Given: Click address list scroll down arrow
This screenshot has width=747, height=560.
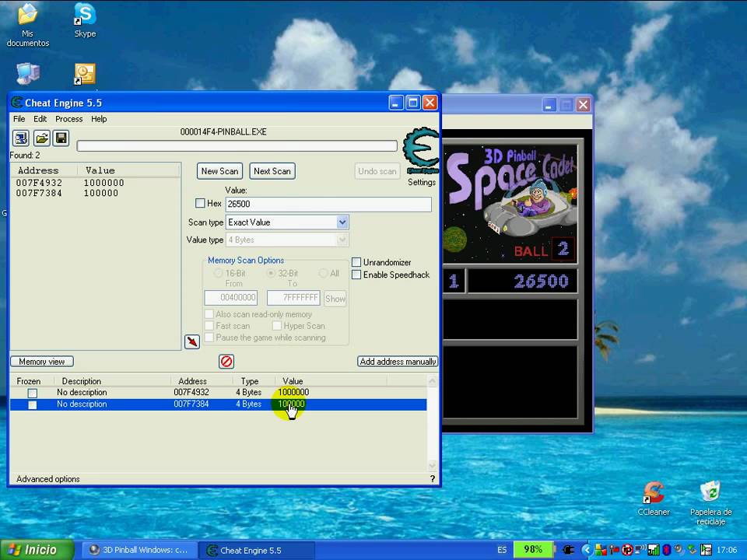Looking at the screenshot, I should tap(432, 466).
